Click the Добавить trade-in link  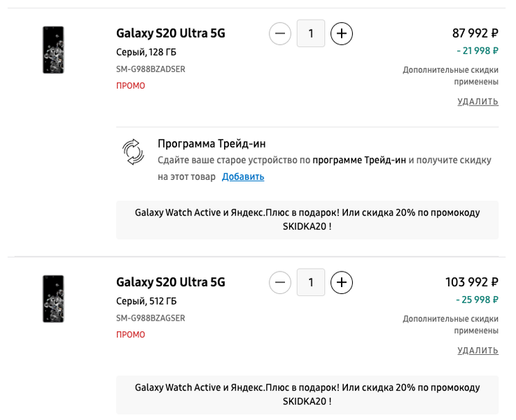pos(243,176)
